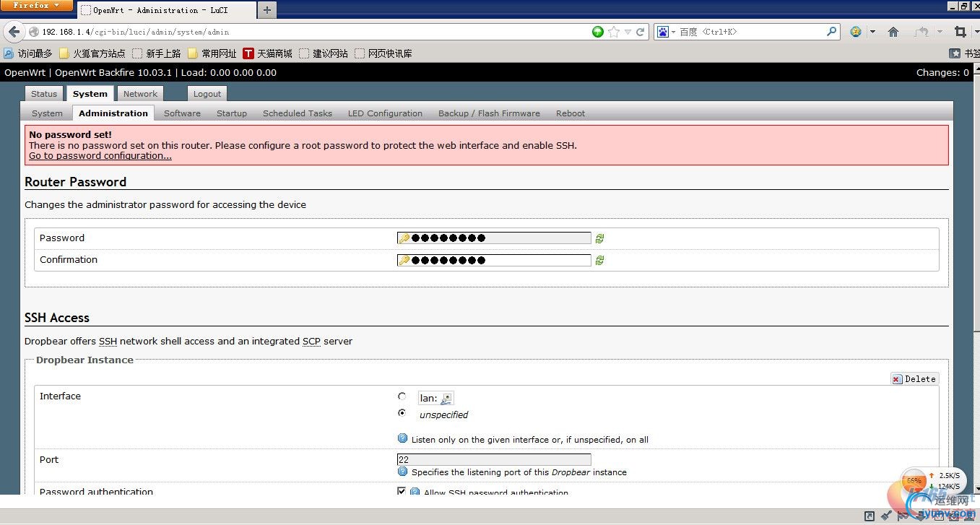
Task: Toggle Allow SSH password authentication checkbox
Action: 402,491
